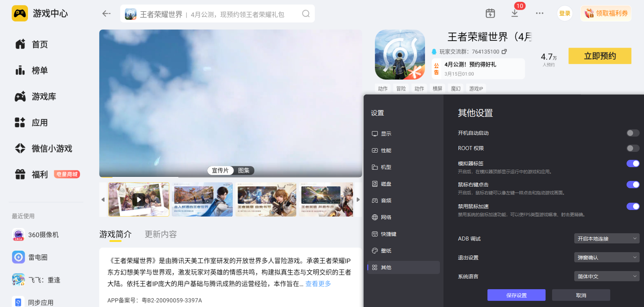644x307 pixels.
Task: Launch 360摄像机 from recent apps
Action: pyautogui.click(x=35, y=235)
